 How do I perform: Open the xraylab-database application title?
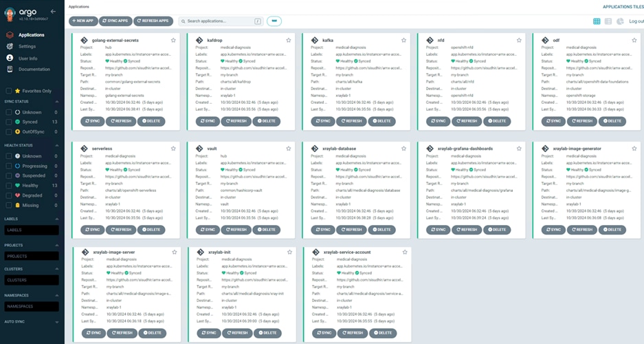(x=340, y=149)
